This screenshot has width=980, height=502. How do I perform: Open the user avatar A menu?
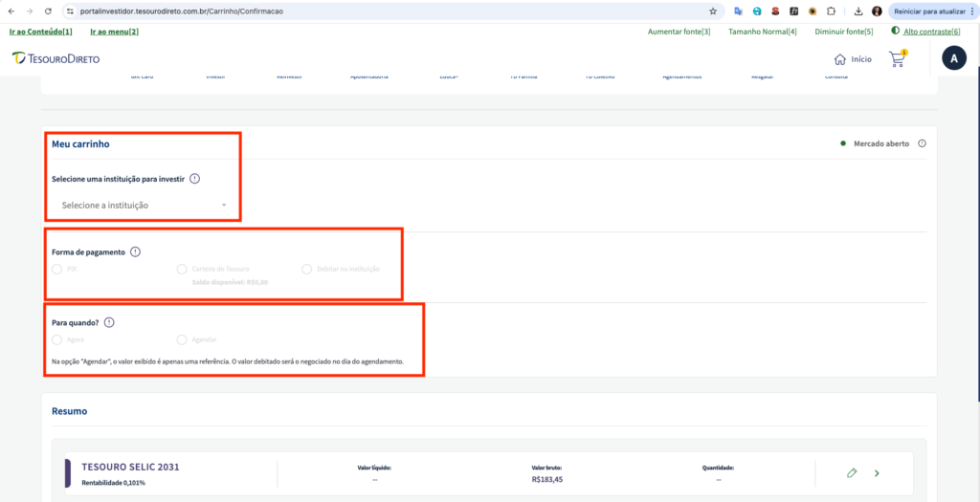tap(953, 58)
